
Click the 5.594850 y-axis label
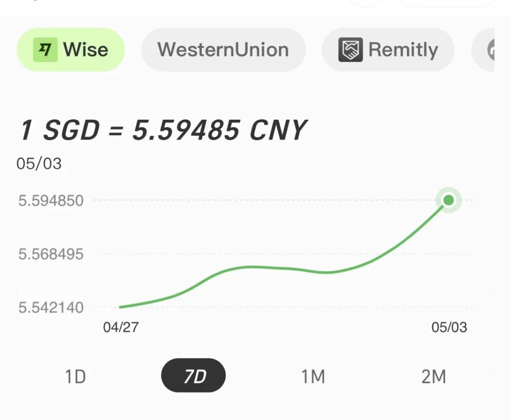click(x=51, y=201)
